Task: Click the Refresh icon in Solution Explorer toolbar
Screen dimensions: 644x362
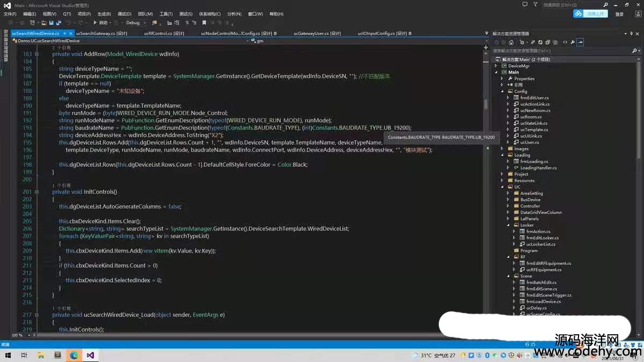Action: click(540, 42)
